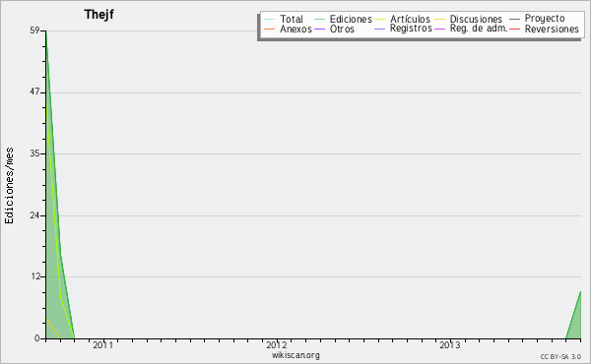This screenshot has height=364, width=591.
Task: Click the y-axis label Ediciones/mes
Action: click(x=9, y=186)
